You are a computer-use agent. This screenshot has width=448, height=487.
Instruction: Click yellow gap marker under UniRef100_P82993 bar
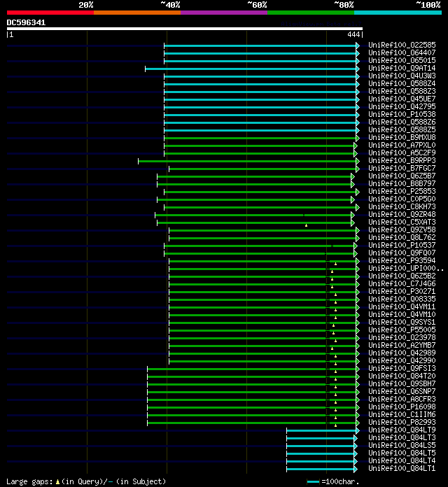coord(335,425)
